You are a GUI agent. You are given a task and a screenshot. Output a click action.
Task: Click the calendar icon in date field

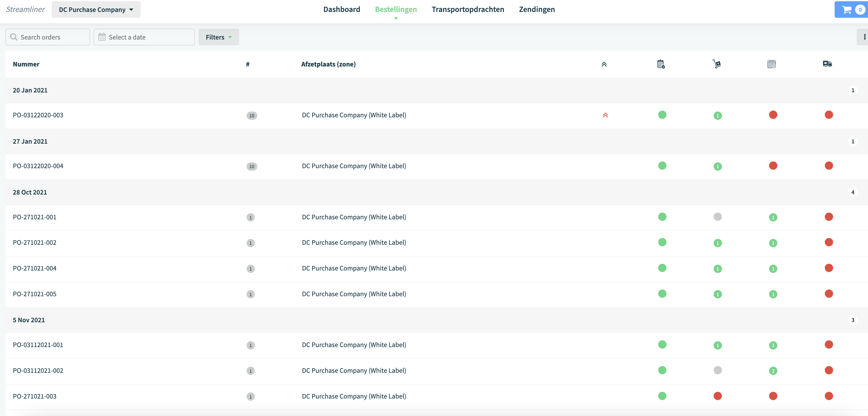102,37
